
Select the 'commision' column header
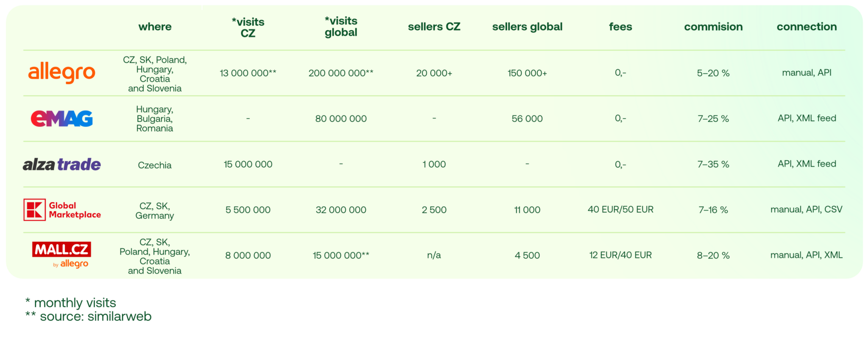(x=713, y=27)
